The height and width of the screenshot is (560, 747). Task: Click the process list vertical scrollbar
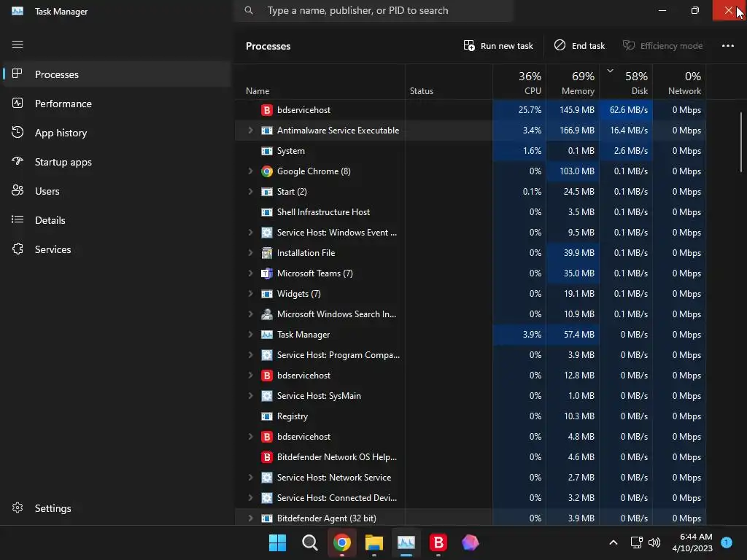741,142
